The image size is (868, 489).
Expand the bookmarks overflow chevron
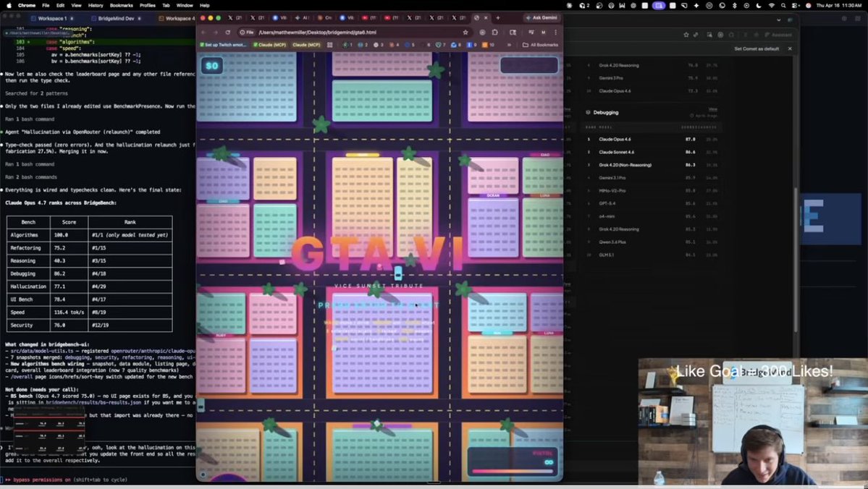tap(509, 45)
